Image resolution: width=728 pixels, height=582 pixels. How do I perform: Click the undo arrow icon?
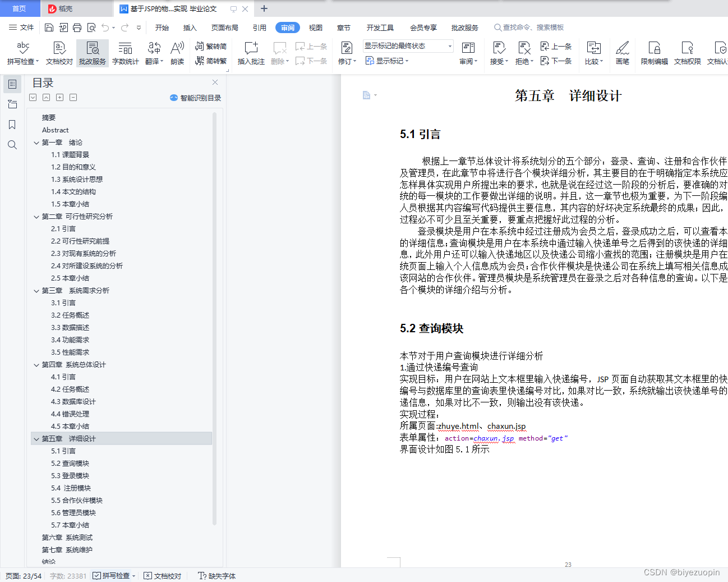pos(105,28)
